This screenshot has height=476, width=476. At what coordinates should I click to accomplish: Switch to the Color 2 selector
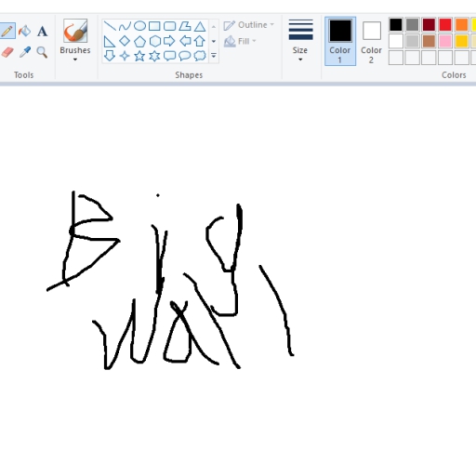[371, 41]
